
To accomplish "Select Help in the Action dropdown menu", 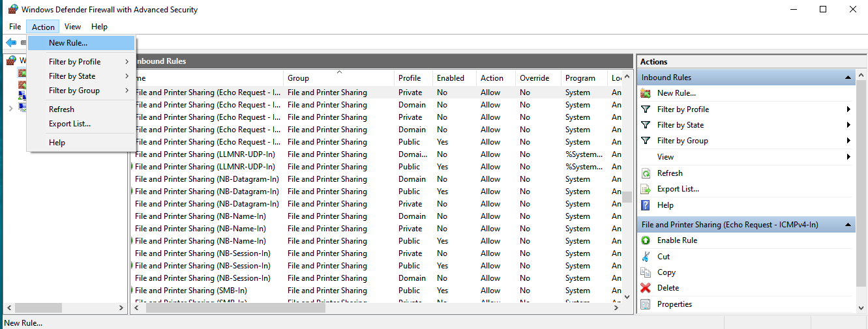I will click(81, 143).
